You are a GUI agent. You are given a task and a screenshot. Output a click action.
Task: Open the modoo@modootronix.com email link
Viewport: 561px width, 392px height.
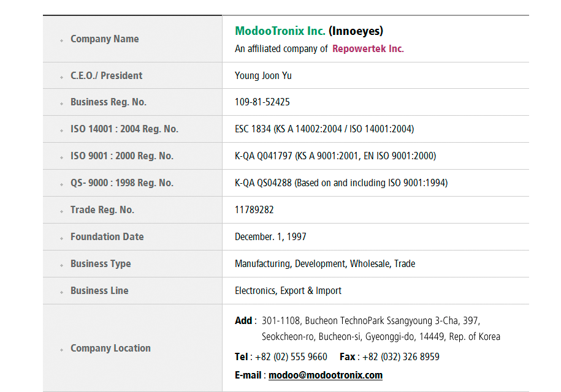(x=325, y=375)
